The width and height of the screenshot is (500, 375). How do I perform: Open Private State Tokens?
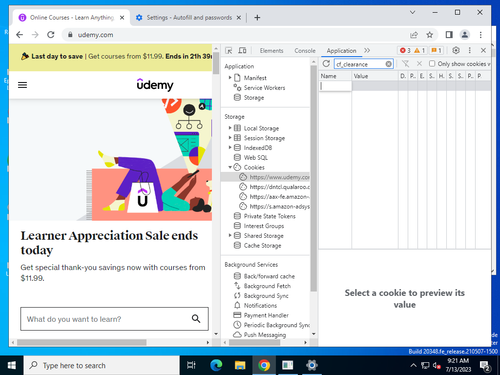(269, 216)
